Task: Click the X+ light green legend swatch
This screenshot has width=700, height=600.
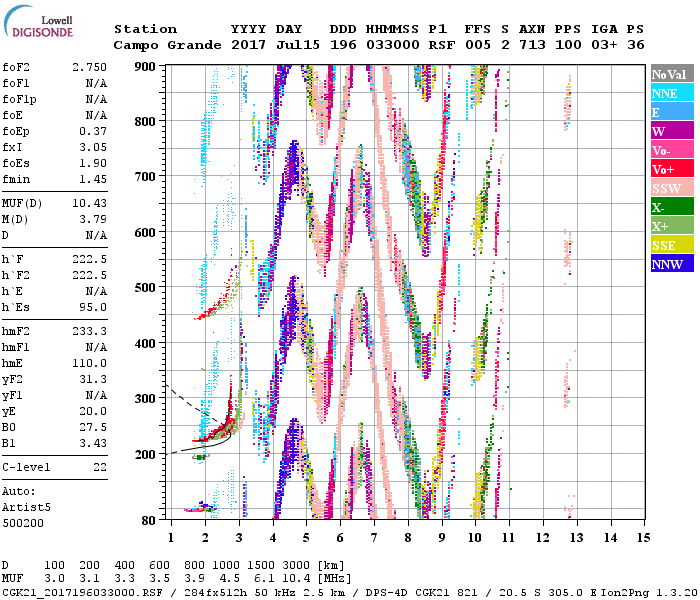Action: pyautogui.click(x=671, y=226)
